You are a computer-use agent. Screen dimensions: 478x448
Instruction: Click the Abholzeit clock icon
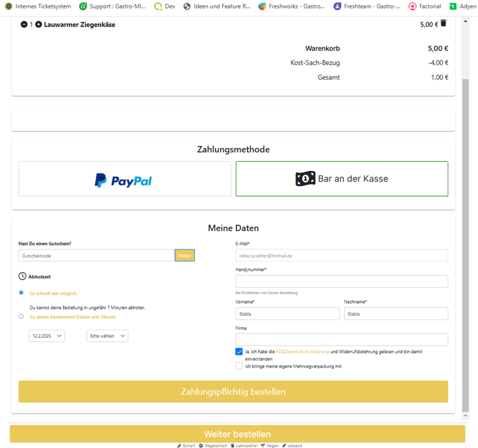click(22, 276)
